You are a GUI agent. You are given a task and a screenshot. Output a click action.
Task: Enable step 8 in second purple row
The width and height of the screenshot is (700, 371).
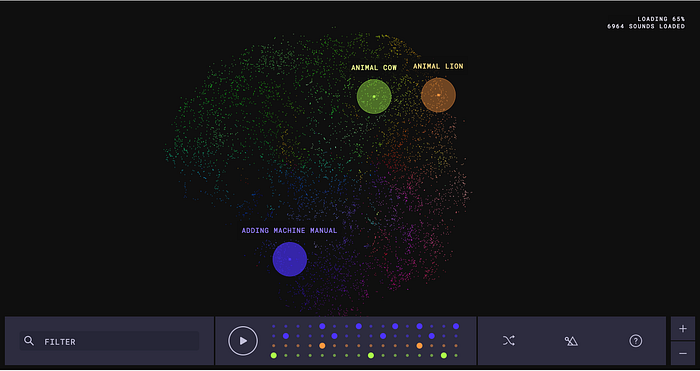(x=359, y=336)
